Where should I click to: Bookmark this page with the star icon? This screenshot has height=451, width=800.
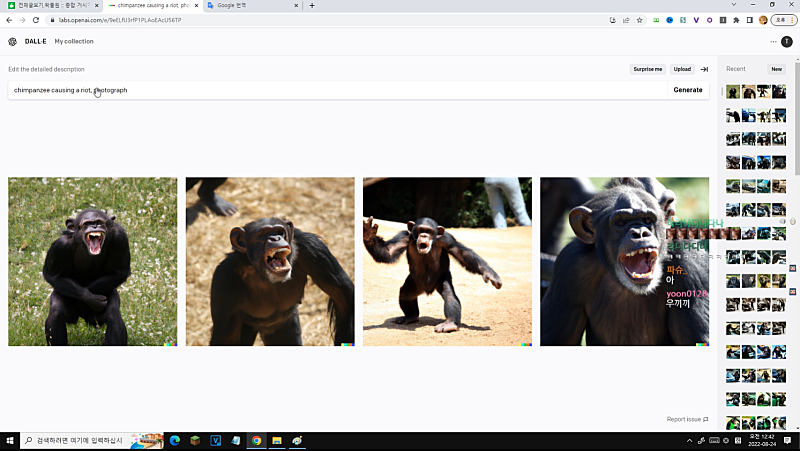click(640, 19)
